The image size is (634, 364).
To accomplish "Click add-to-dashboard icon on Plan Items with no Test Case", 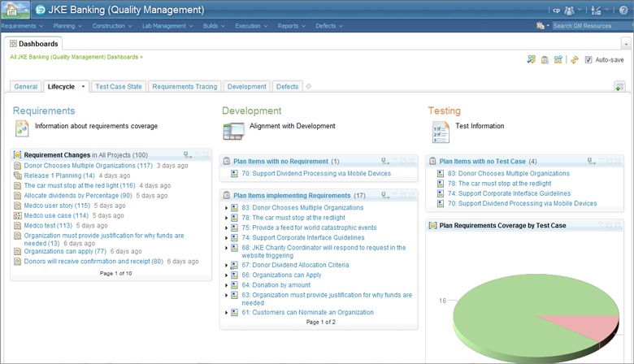I will 591,161.
